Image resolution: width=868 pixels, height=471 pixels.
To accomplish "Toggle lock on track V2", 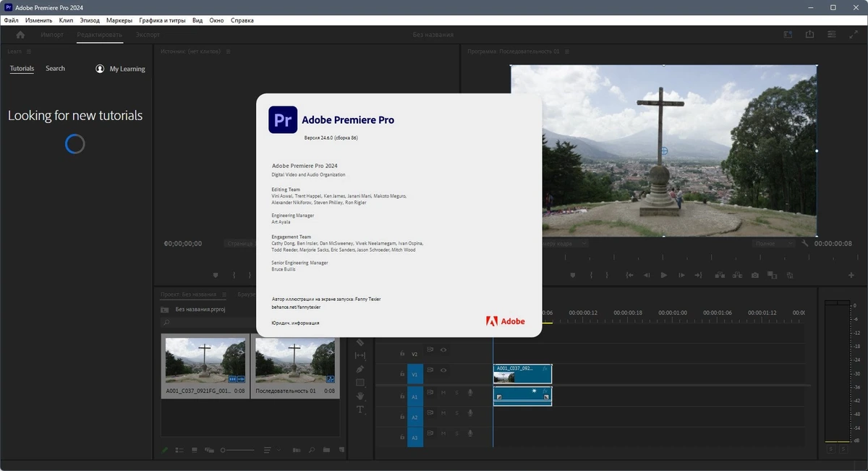I will 402,354.
